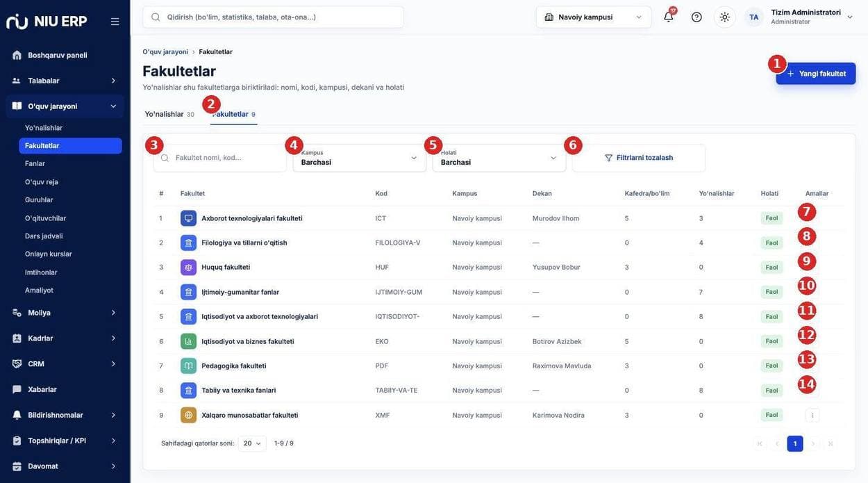Viewport: 868px width, 483px height.
Task: Click the book icon of Pedagogika fakulteti
Action: (x=188, y=366)
